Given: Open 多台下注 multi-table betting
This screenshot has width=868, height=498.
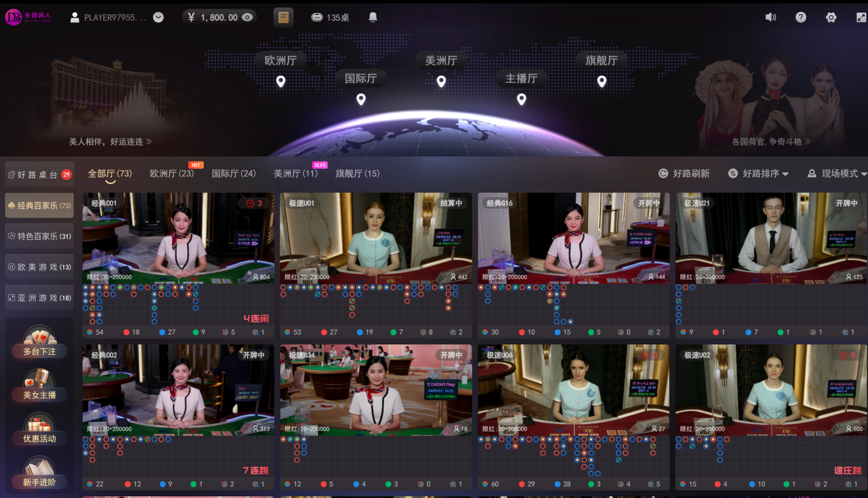Looking at the screenshot, I should [39, 343].
